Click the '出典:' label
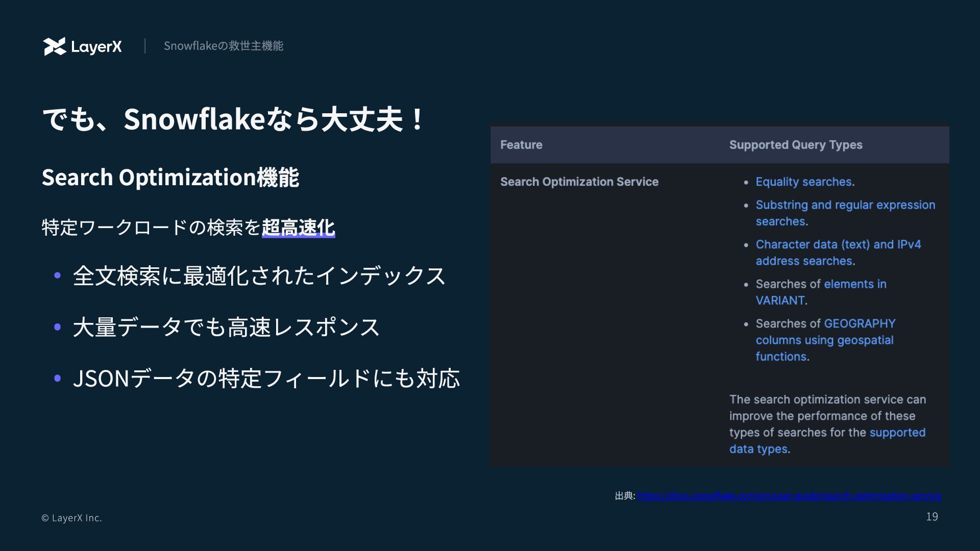 coord(625,496)
